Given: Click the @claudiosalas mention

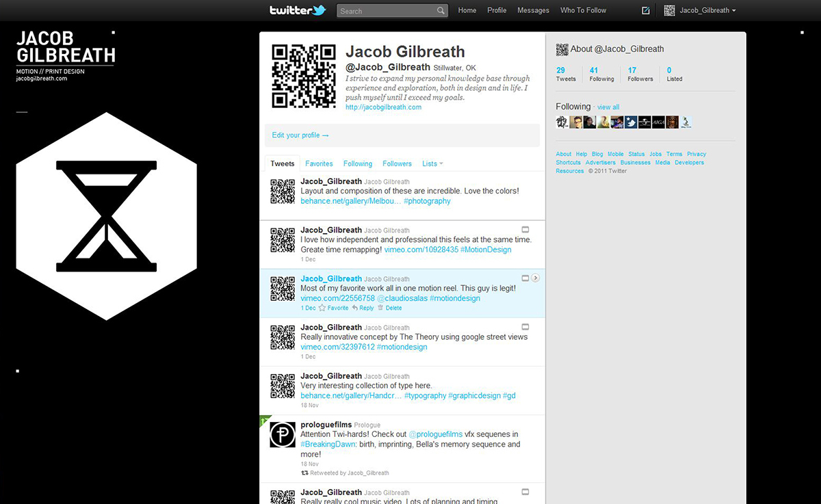Looking at the screenshot, I should 402,298.
